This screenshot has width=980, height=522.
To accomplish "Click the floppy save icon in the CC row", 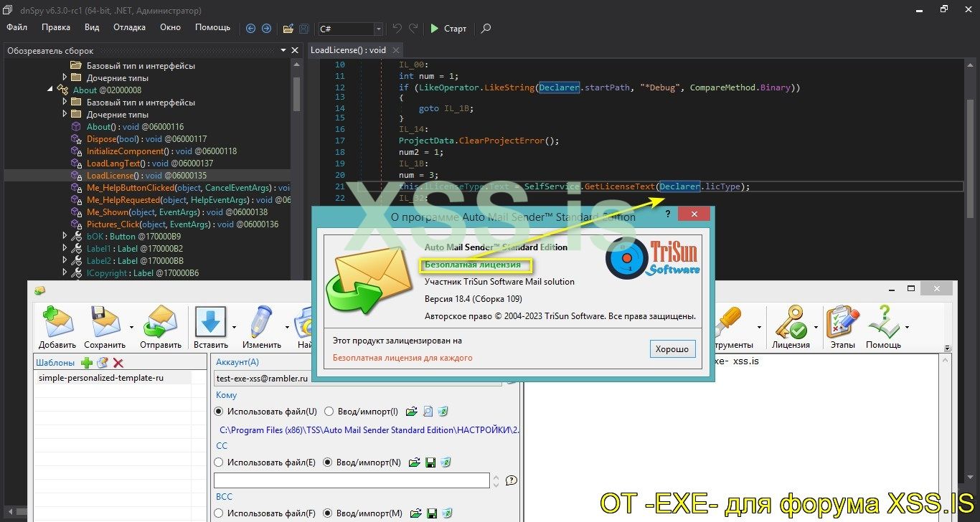I will 430,462.
